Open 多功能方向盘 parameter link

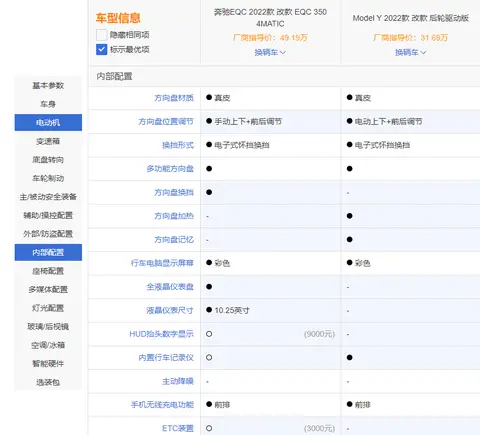tap(170, 169)
